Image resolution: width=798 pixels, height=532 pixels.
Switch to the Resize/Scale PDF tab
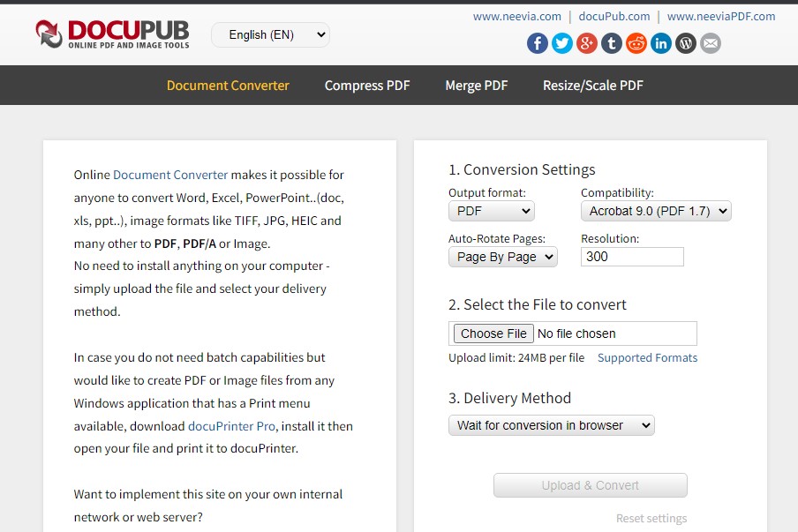pyautogui.click(x=593, y=86)
